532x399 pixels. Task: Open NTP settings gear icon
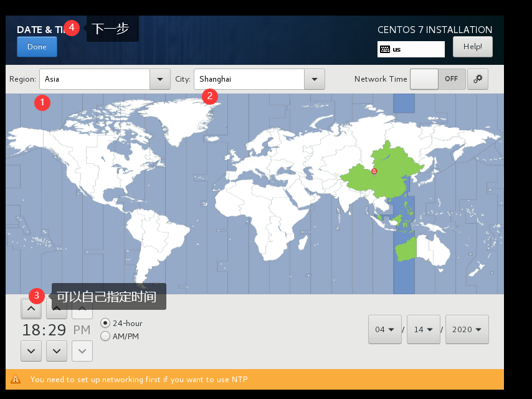pos(478,79)
